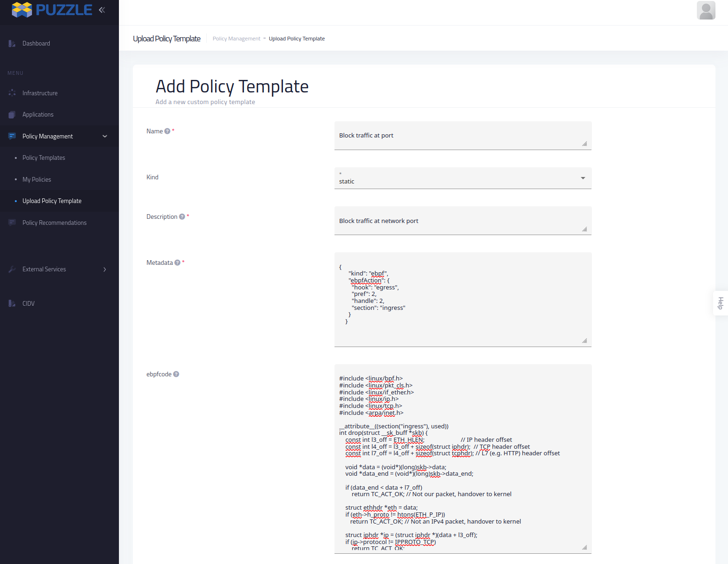The height and width of the screenshot is (564, 728).
Task: Click into the Metadata JSON textarea
Action: [x=463, y=300]
